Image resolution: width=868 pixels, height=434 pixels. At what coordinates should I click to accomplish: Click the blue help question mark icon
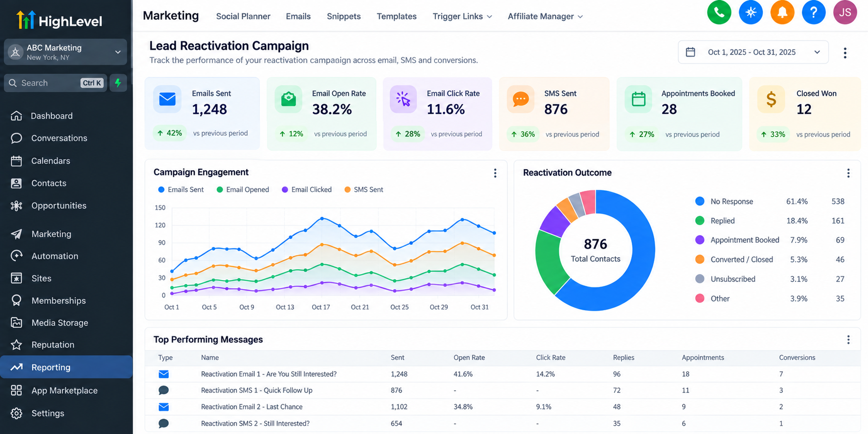click(814, 12)
